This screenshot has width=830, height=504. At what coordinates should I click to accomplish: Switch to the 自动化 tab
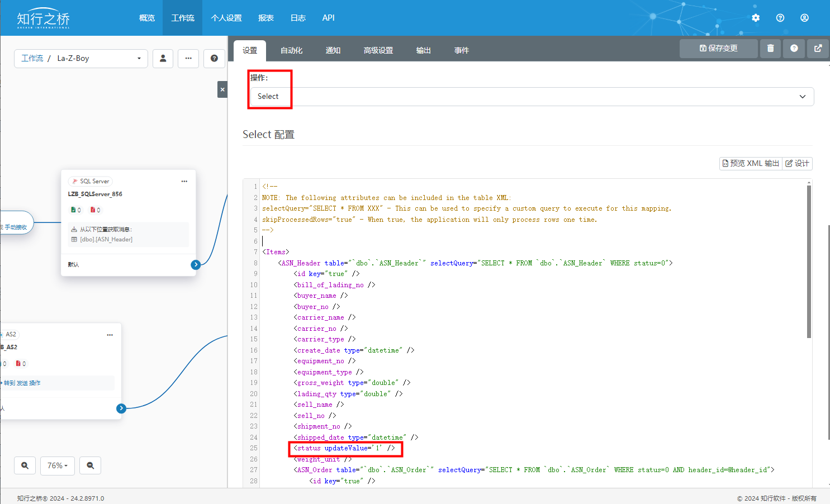pyautogui.click(x=291, y=50)
